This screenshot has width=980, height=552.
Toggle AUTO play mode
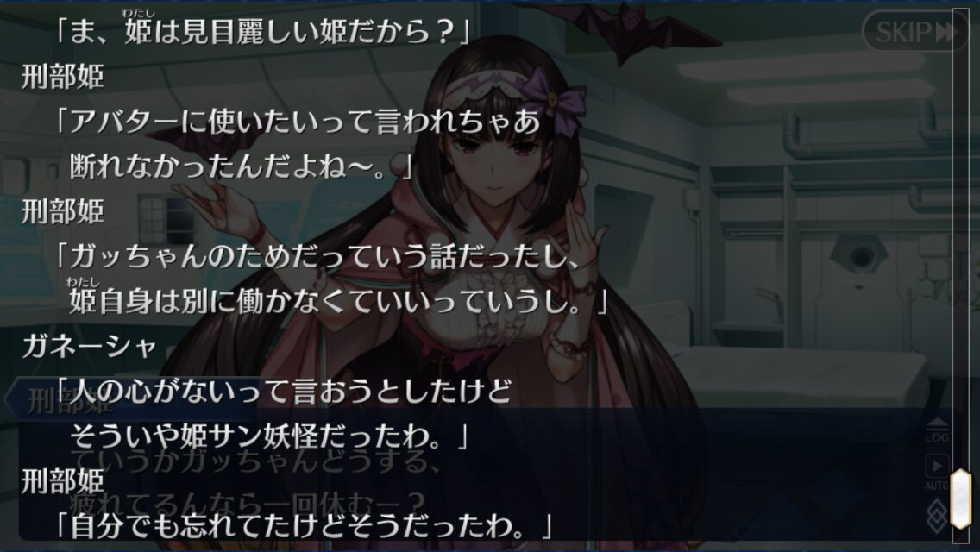936,472
